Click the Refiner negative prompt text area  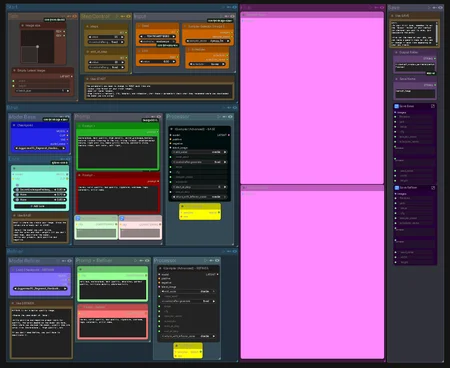coord(113,327)
